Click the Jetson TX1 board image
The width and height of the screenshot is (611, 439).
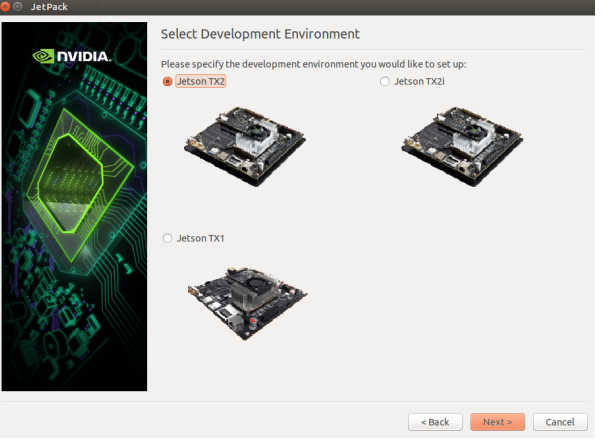(248, 303)
